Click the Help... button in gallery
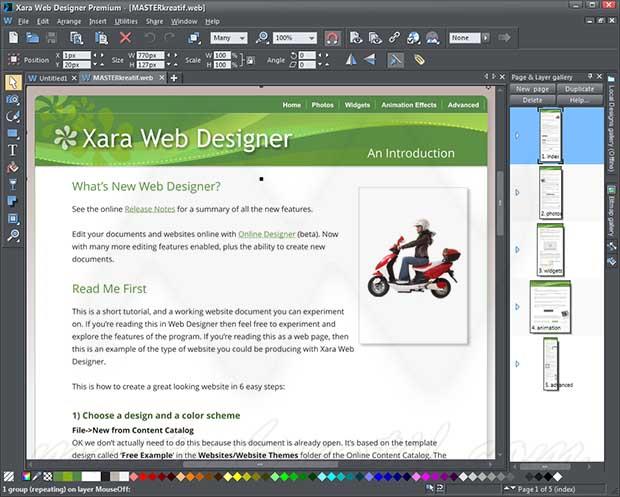The image size is (620, 497). tap(579, 100)
